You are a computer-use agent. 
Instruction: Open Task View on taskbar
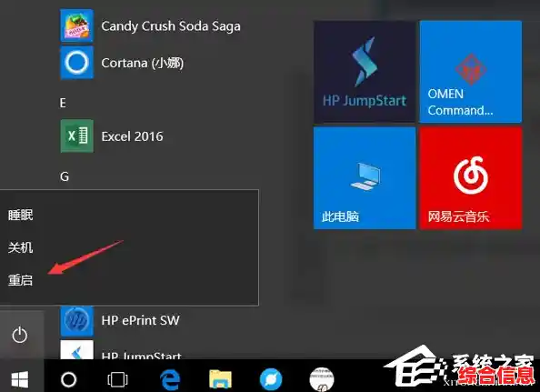click(x=118, y=379)
